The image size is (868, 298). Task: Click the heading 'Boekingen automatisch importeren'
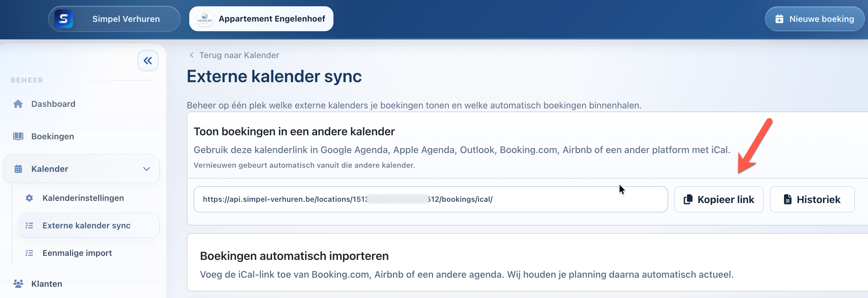[294, 256]
